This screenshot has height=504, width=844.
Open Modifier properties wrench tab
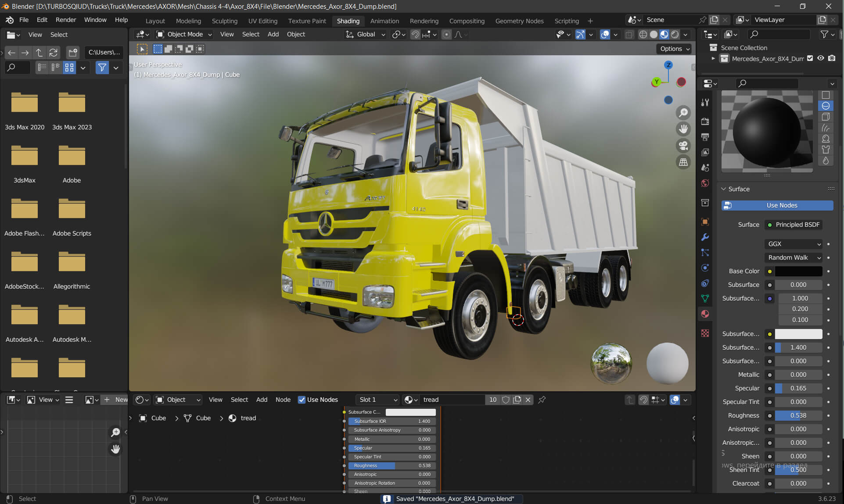click(x=705, y=237)
